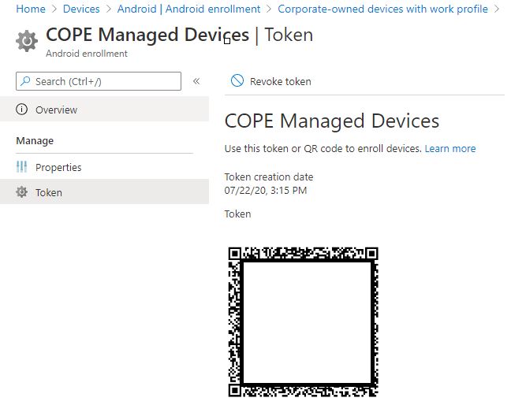This screenshot has width=511, height=420.
Task: Click the COPE Managed Devices gear icon
Action: (x=27, y=41)
